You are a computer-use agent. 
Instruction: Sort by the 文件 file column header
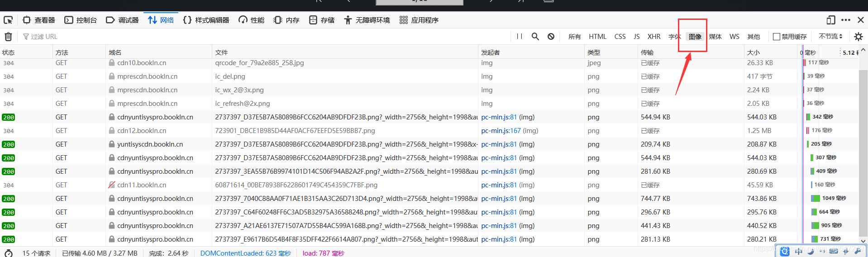click(345, 52)
